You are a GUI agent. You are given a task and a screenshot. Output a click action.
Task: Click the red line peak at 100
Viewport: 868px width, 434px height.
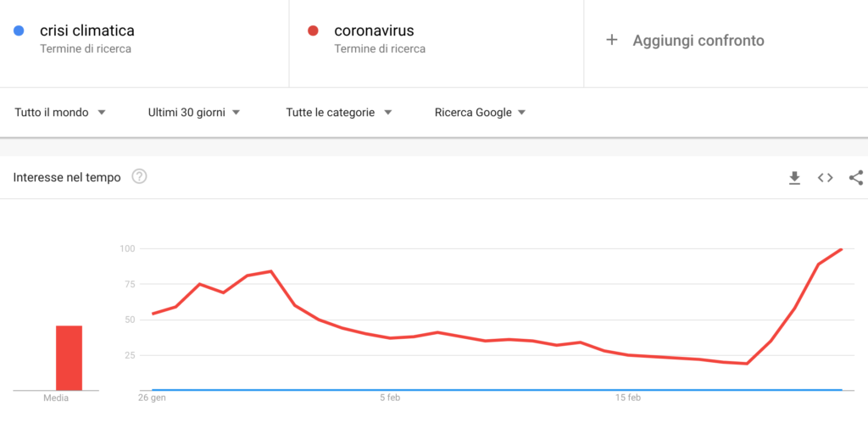841,250
